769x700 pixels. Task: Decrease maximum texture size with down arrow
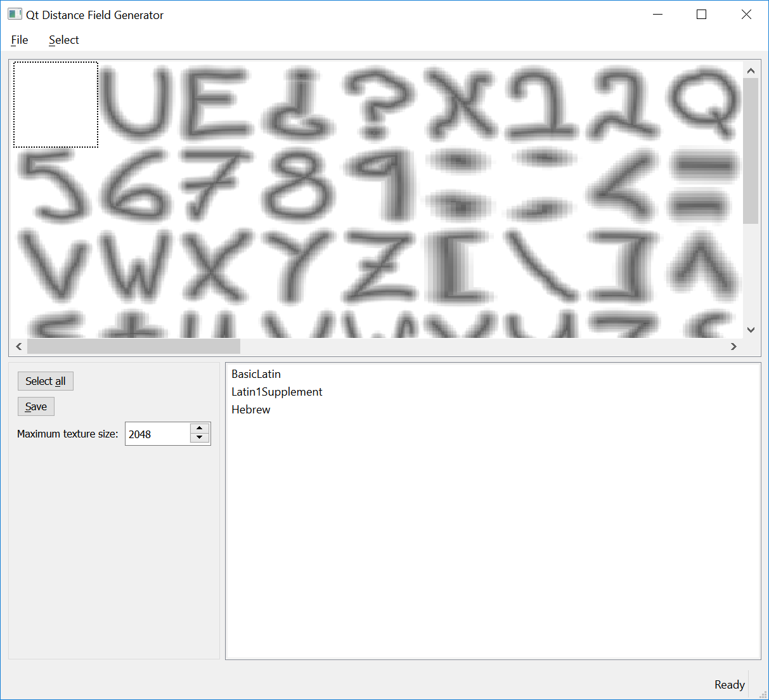199,439
